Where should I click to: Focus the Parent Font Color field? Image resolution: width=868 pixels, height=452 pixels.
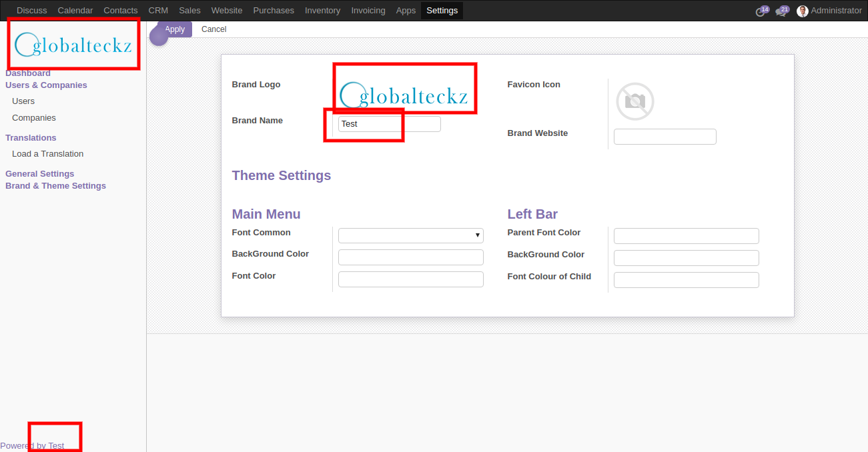point(687,236)
